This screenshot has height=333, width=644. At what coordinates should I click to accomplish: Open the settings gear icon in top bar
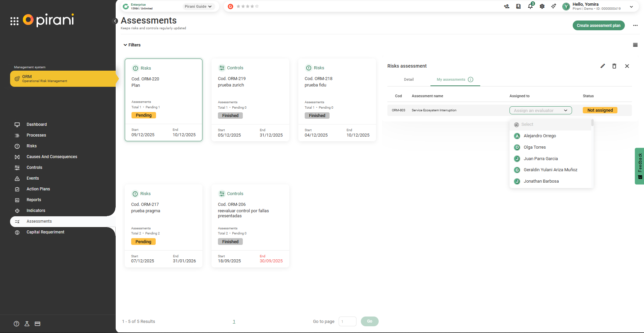pos(542,6)
